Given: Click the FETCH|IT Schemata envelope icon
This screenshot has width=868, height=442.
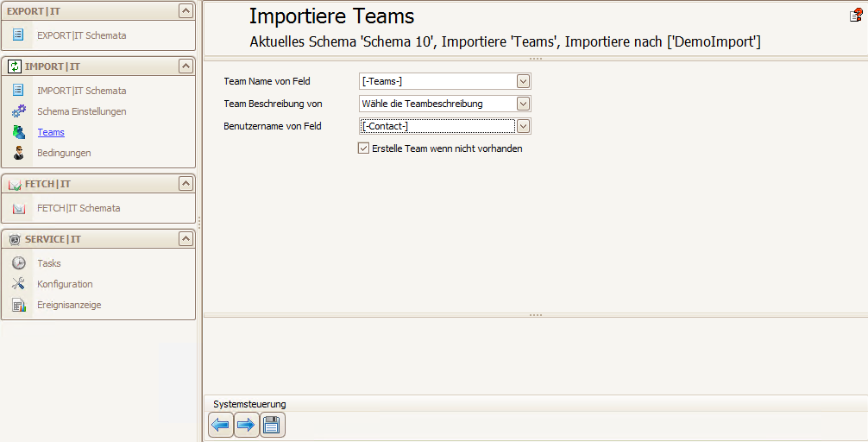Looking at the screenshot, I should point(19,208).
